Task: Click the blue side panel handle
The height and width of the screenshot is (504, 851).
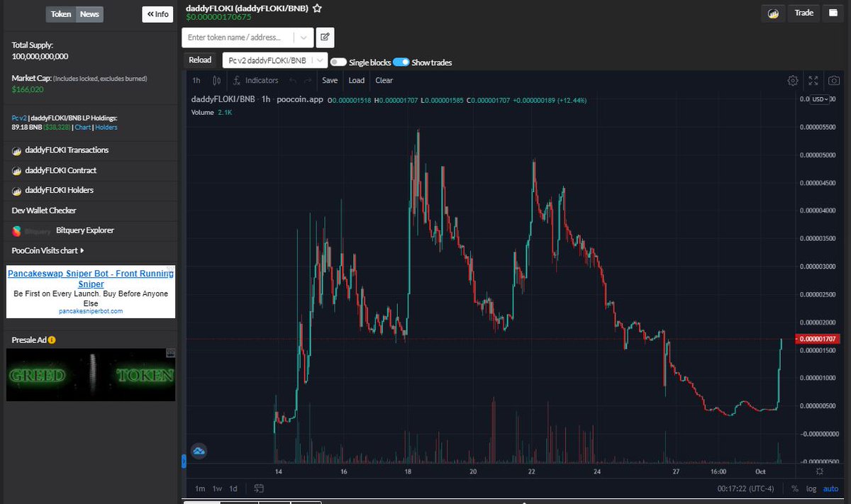Action: click(184, 461)
